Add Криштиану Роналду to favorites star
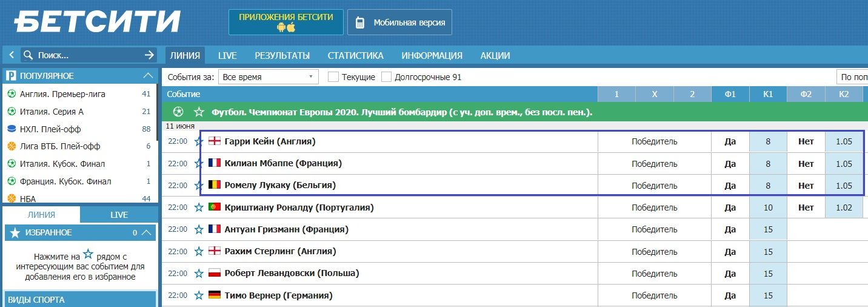Viewport: 868px width, 307px height. [198, 207]
